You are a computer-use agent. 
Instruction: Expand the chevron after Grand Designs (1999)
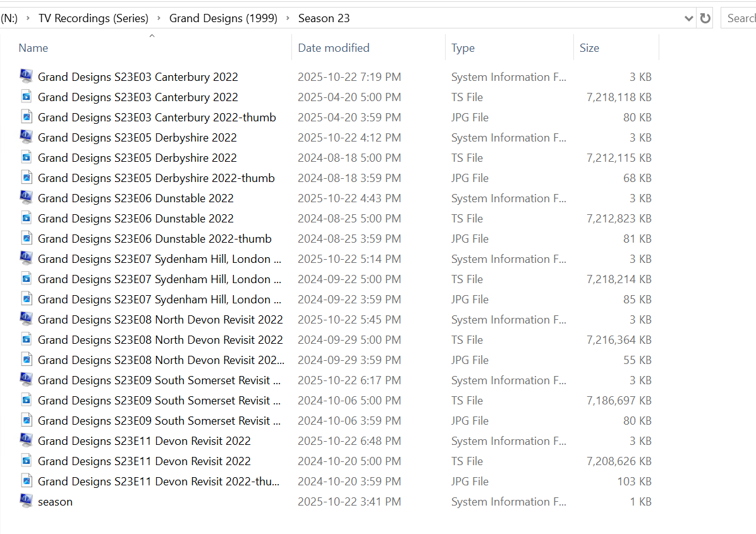[288, 18]
